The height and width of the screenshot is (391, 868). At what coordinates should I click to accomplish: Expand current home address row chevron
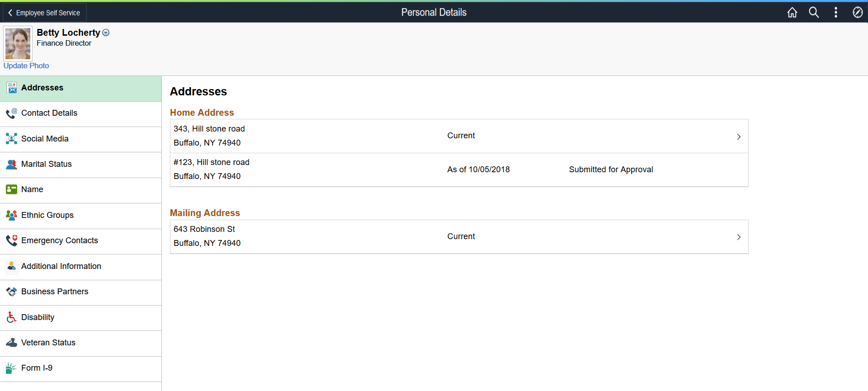tap(739, 137)
